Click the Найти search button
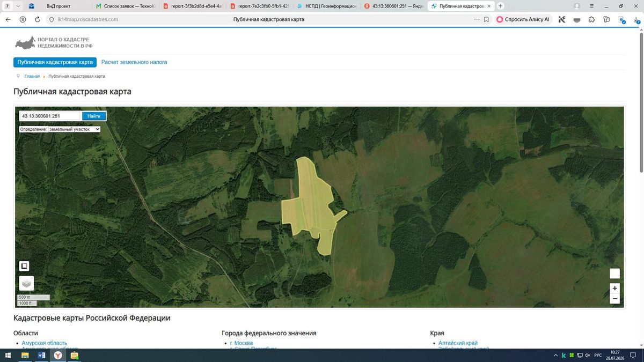Viewport: 644px width, 362px height. pyautogui.click(x=94, y=116)
